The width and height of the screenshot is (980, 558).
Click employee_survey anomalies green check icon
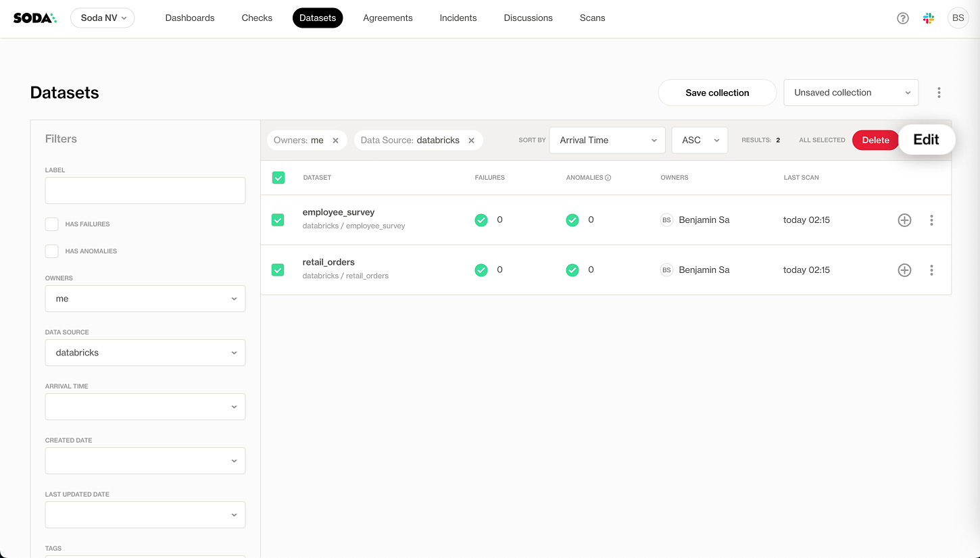[x=572, y=220]
